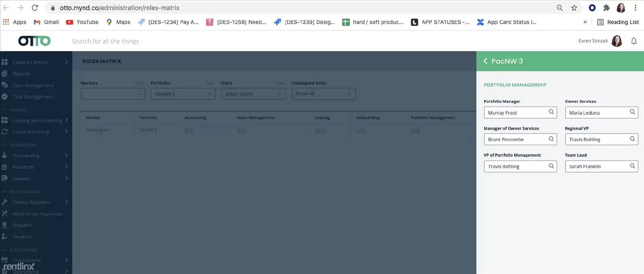Open the Gmail bookmark
Image resolution: width=644 pixels, height=274 pixels.
[46, 22]
